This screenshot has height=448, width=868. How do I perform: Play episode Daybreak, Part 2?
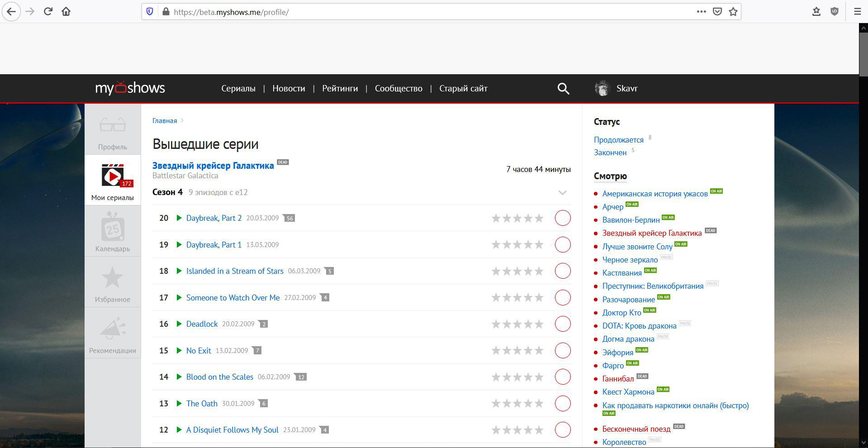pos(179,218)
